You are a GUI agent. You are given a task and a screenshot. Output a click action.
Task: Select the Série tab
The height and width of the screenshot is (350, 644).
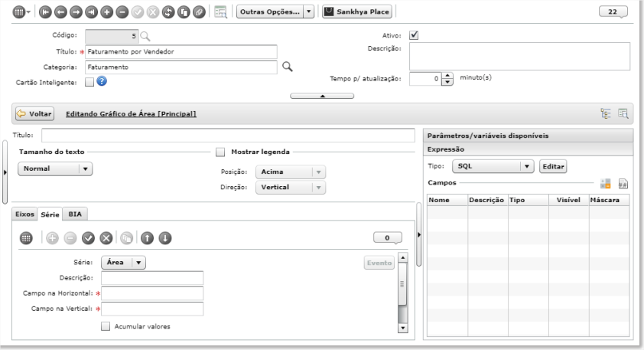click(50, 214)
